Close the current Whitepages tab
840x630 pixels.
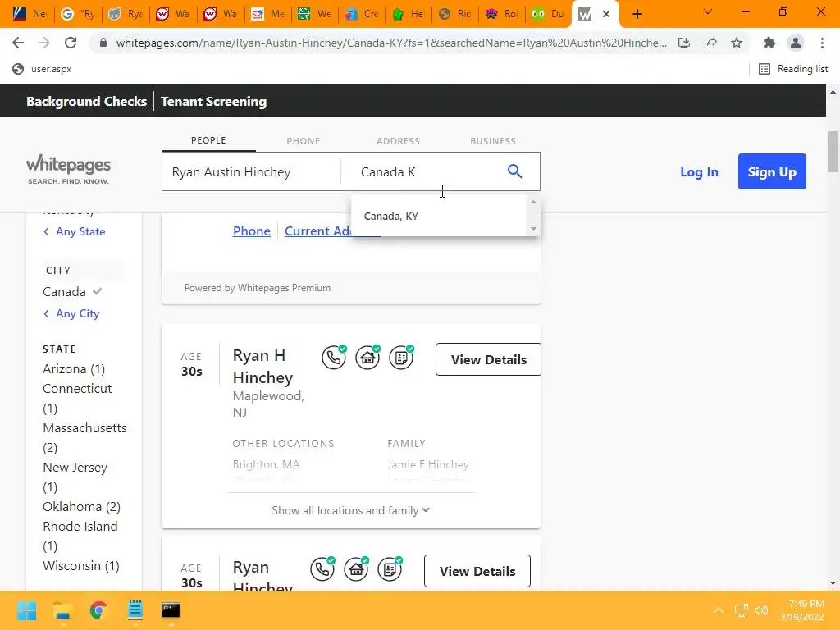click(606, 14)
